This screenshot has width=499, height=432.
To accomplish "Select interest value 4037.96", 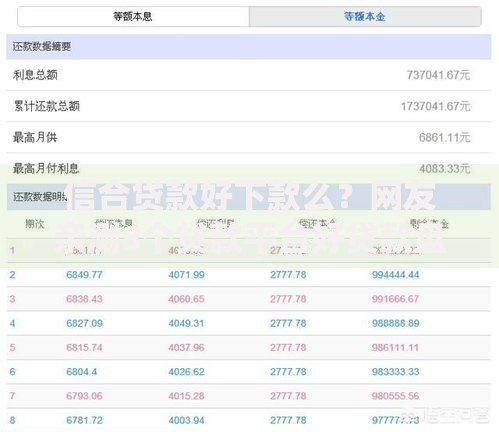I will [186, 347].
